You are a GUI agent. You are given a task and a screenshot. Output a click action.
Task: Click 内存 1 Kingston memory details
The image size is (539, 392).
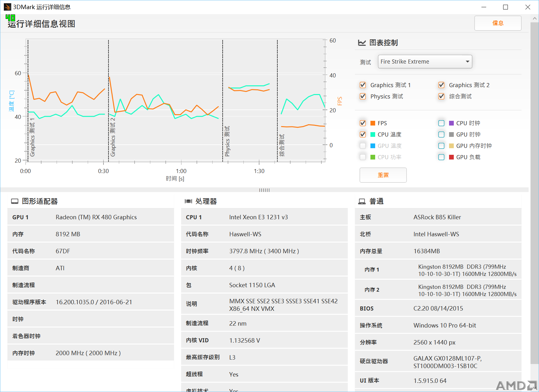467,270
